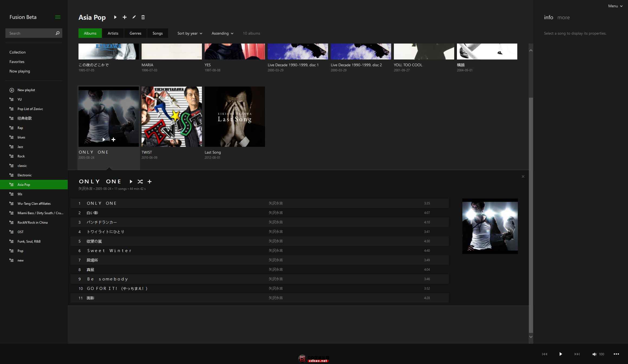Viewport: 628px width, 364px height.
Task: Skip to previous track
Action: 545,354
